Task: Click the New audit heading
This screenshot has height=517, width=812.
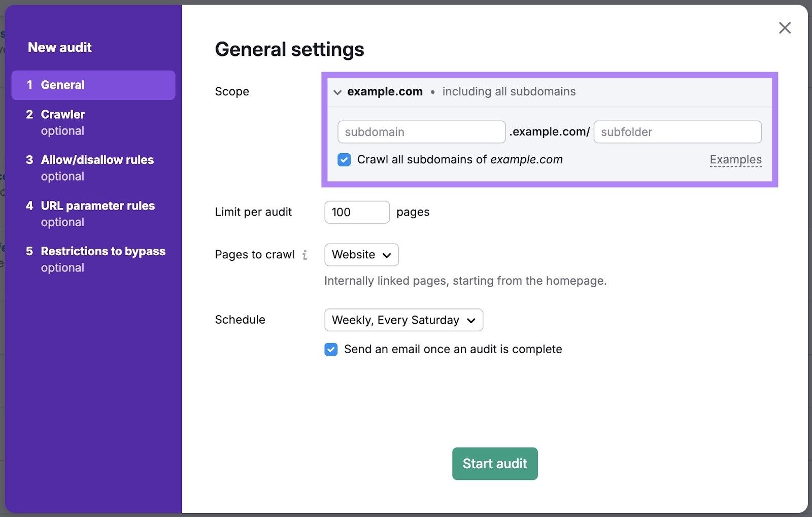Action: (x=59, y=47)
